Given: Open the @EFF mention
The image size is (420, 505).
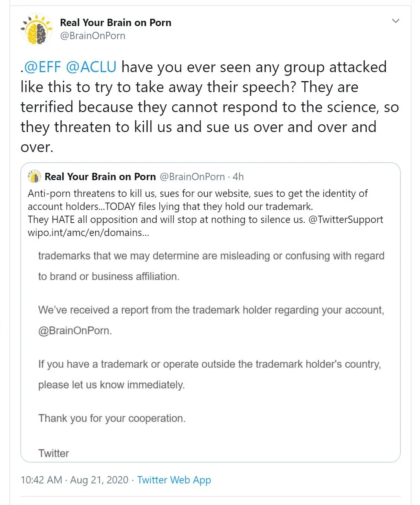Looking at the screenshot, I should click(42, 67).
